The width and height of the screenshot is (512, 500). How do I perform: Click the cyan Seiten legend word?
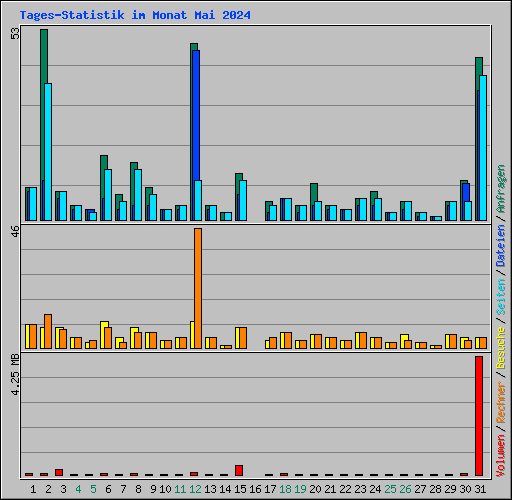click(x=501, y=297)
